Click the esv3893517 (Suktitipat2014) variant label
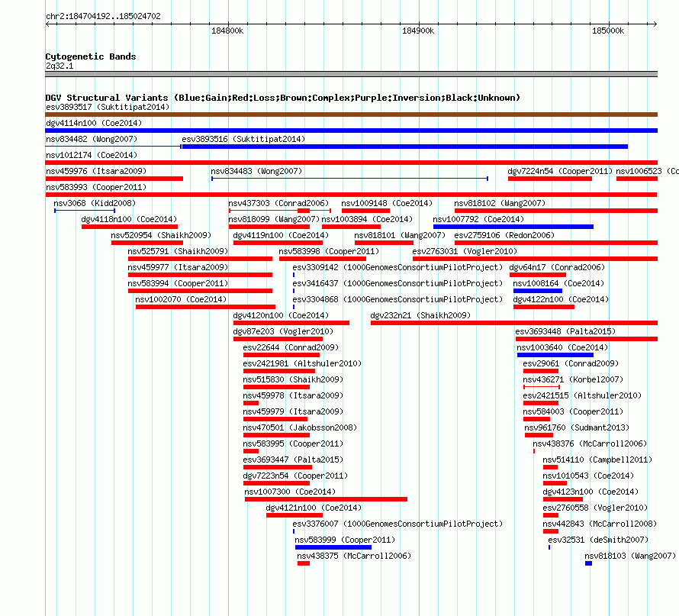The height and width of the screenshot is (616, 679). [108, 107]
